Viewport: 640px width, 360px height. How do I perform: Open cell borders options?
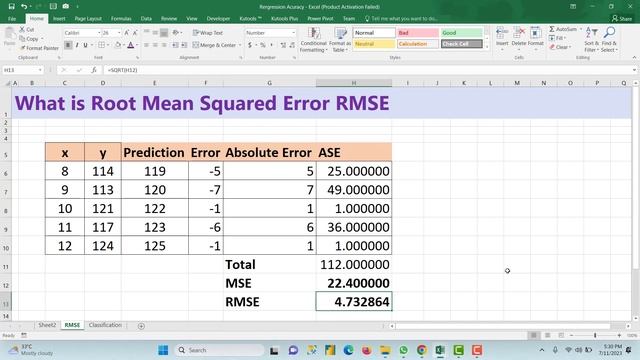point(102,45)
